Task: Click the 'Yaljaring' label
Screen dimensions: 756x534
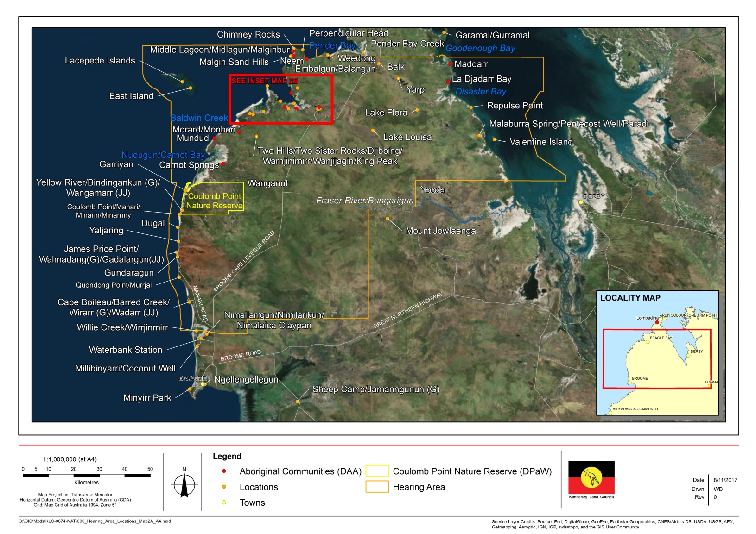Action: [x=106, y=231]
